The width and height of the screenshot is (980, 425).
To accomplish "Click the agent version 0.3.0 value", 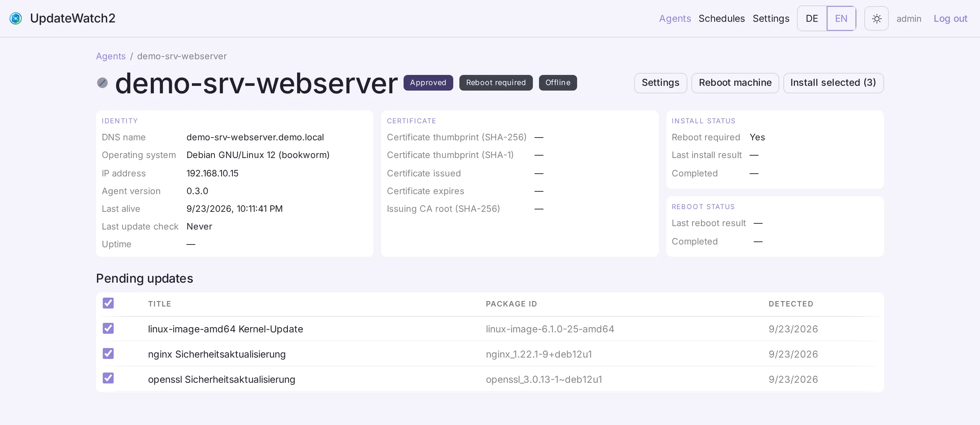I will [x=197, y=191].
